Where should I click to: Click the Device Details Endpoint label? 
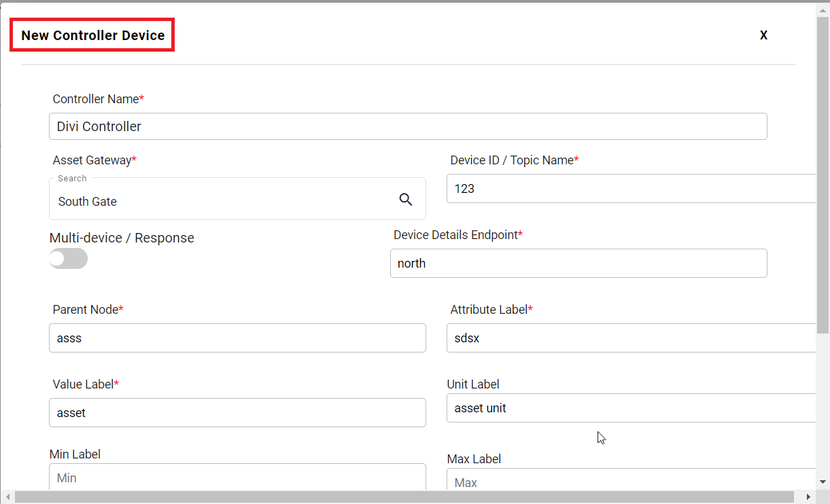click(x=458, y=235)
